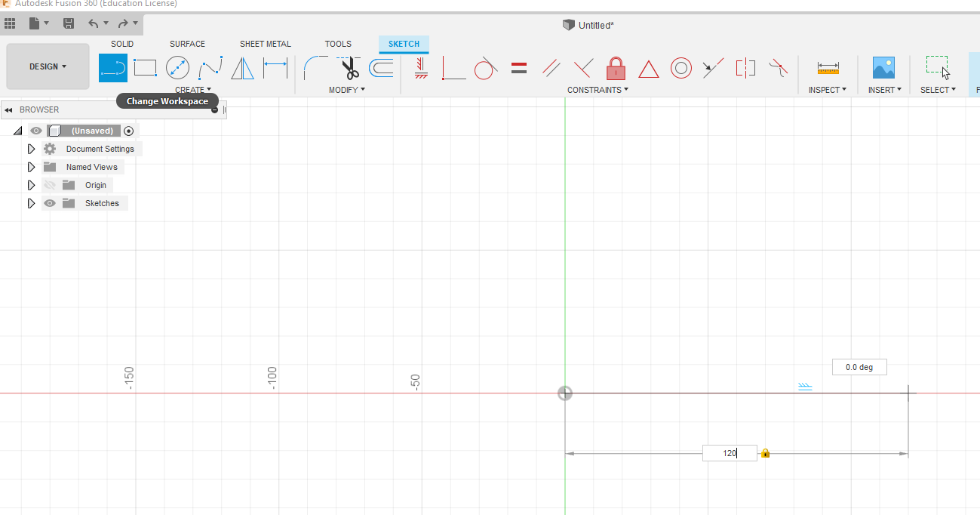Screen dimensions: 980x515
Task: Click the Insert image icon
Action: [883, 68]
